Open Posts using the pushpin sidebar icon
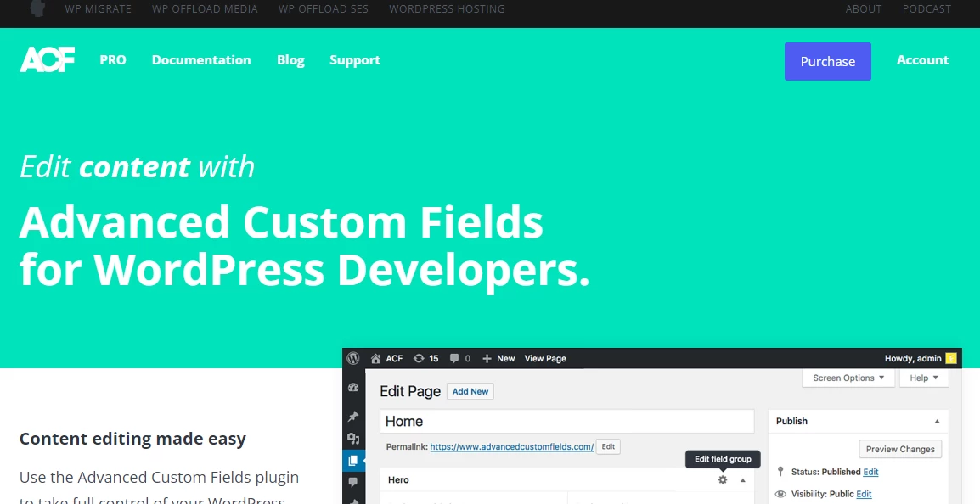This screenshot has width=980, height=504. click(353, 416)
